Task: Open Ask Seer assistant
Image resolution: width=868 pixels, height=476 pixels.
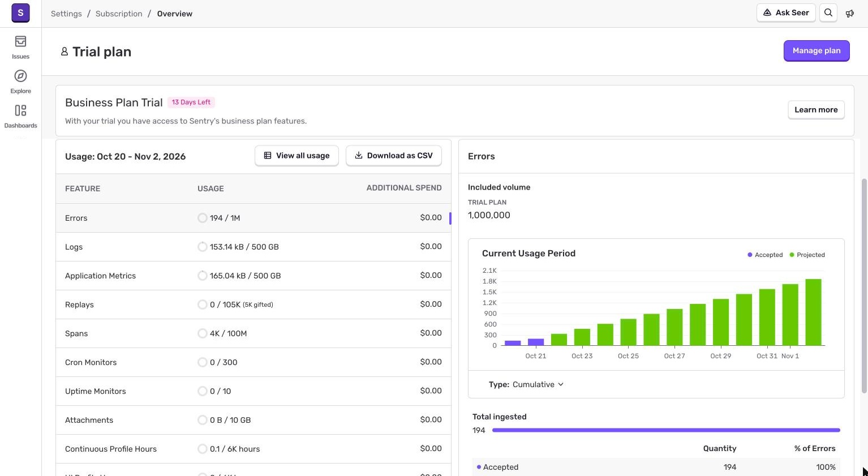Action: [x=786, y=13]
